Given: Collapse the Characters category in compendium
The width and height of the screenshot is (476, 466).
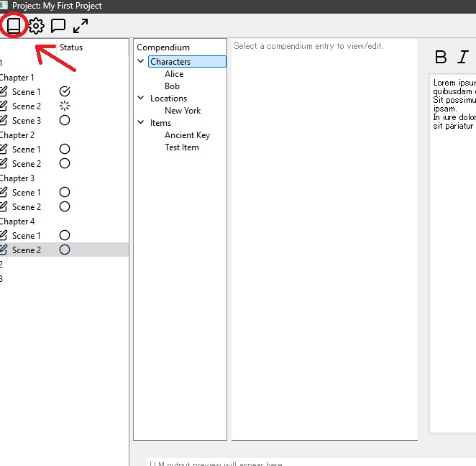Looking at the screenshot, I should [x=141, y=62].
